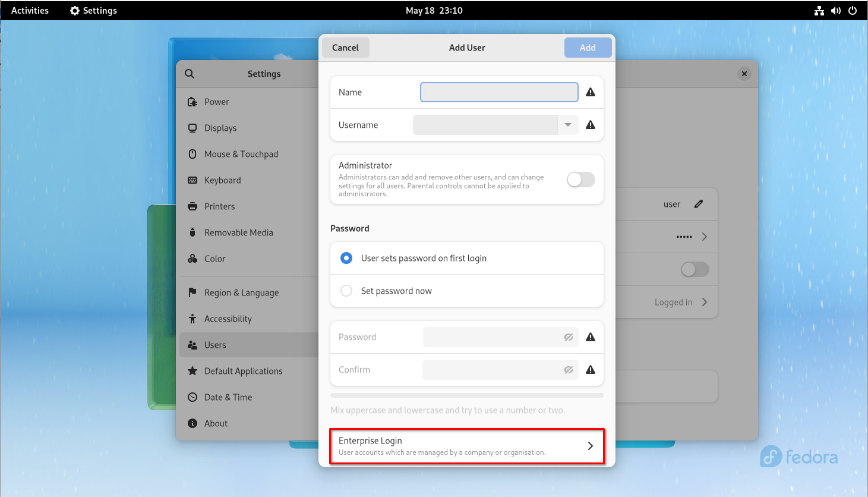
Task: Click the Cancel button
Action: [346, 48]
